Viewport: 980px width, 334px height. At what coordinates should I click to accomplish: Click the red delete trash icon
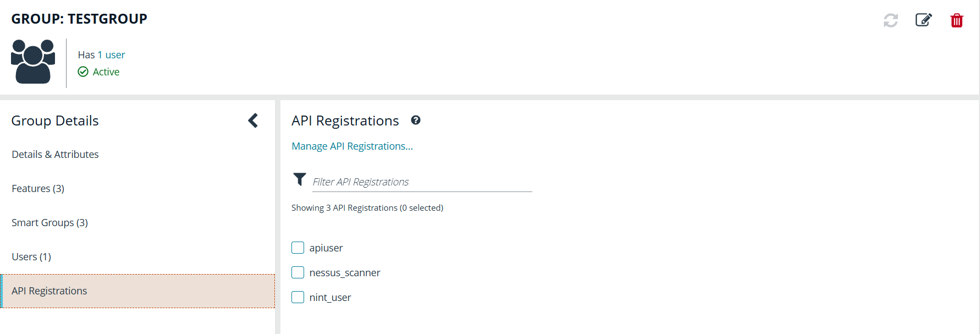coord(957,20)
